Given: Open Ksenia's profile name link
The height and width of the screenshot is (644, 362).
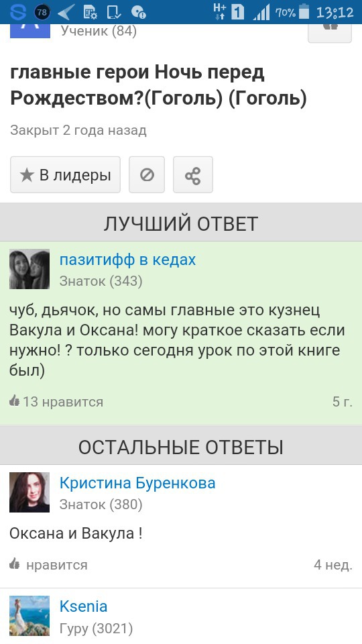Looking at the screenshot, I should click(83, 606).
